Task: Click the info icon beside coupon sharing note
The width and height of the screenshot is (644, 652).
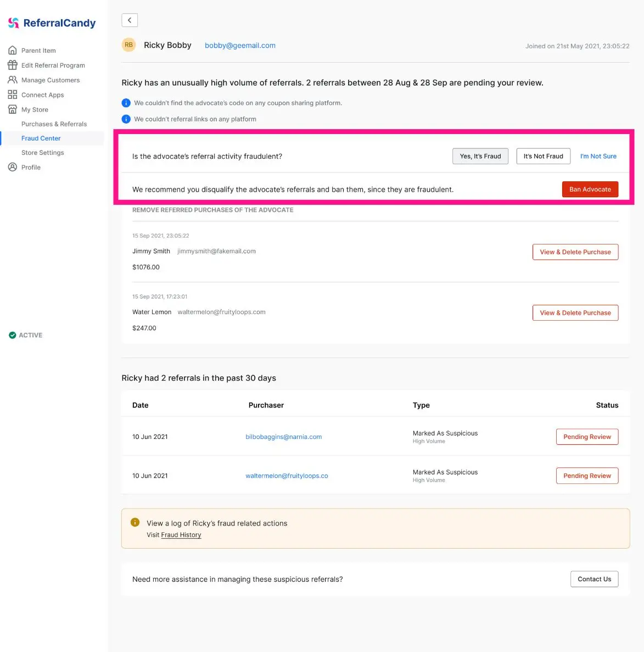Action: coord(126,103)
